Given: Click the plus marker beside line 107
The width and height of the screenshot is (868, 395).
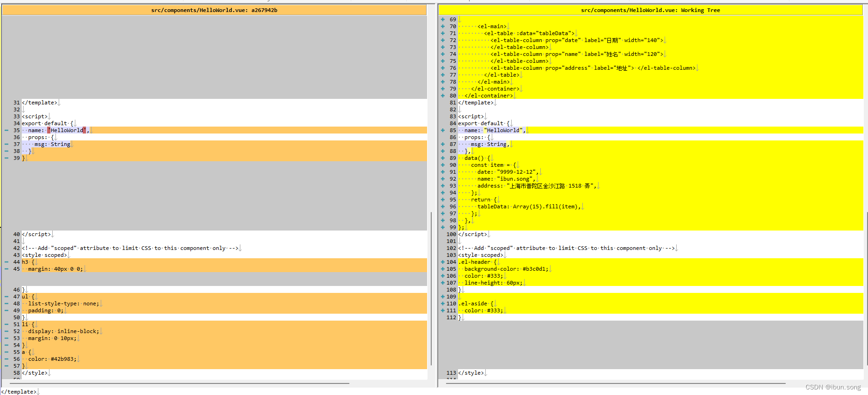Looking at the screenshot, I should [x=443, y=283].
